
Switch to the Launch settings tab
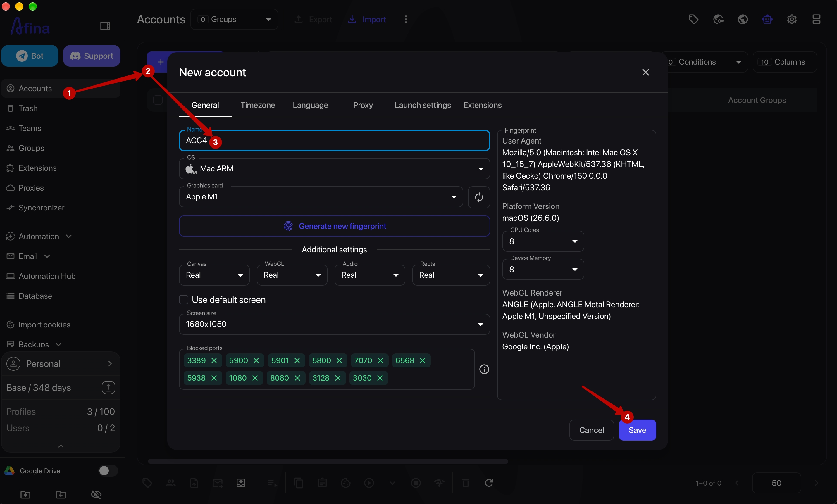tap(423, 105)
